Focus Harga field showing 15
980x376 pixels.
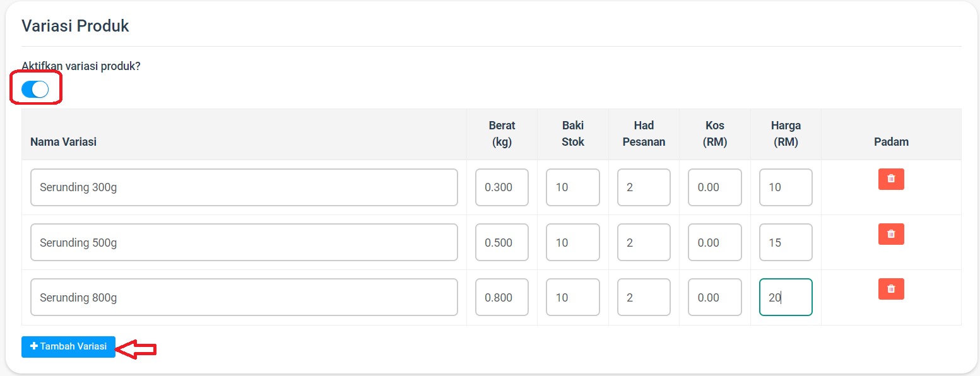786,242
